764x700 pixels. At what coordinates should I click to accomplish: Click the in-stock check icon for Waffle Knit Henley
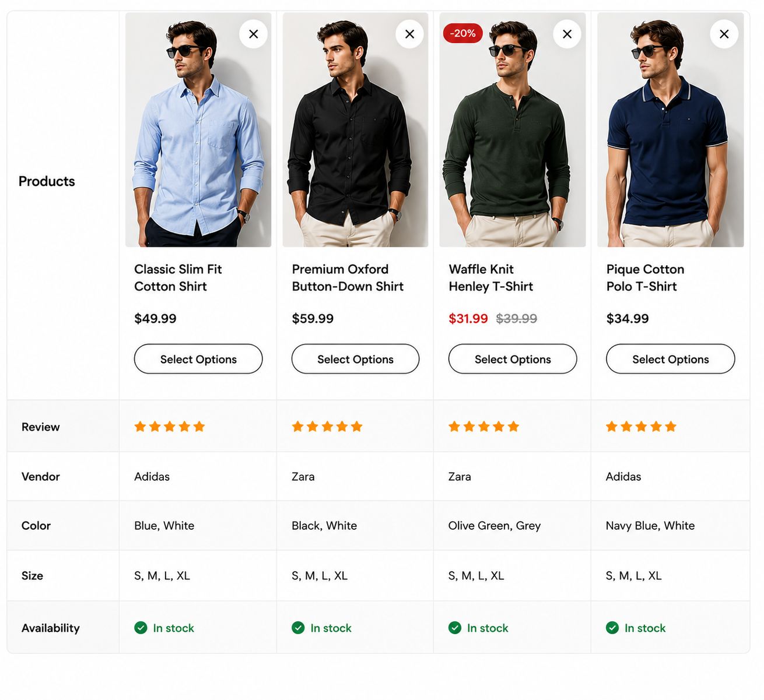(x=455, y=628)
